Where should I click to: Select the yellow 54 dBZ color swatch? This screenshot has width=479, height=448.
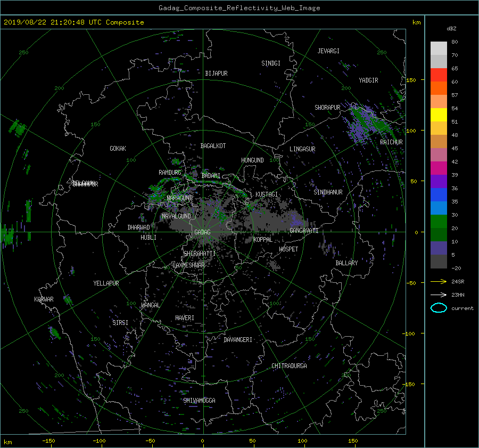click(439, 115)
